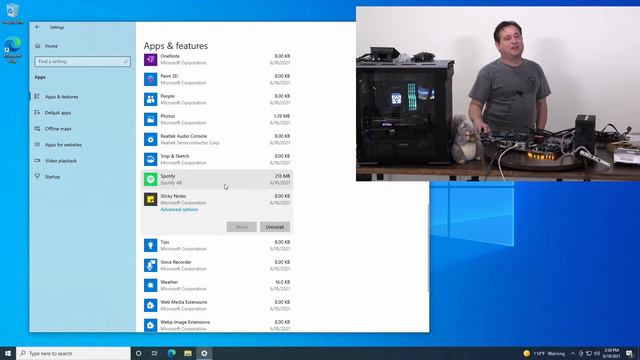Image resolution: width=640 pixels, height=360 pixels.
Task: Click the Web Media Extensions name
Action: (x=184, y=302)
